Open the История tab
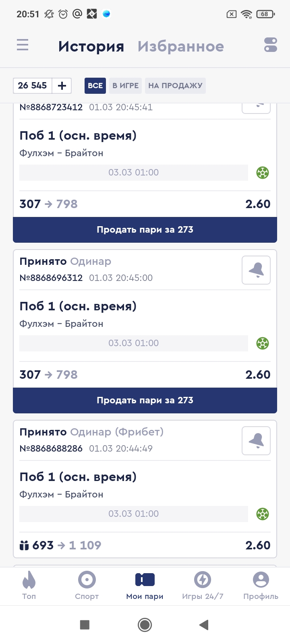290x644 pixels. pyautogui.click(x=91, y=47)
